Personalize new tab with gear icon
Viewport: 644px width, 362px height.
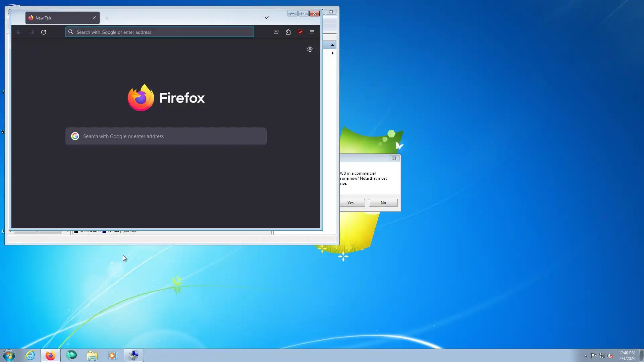point(310,49)
